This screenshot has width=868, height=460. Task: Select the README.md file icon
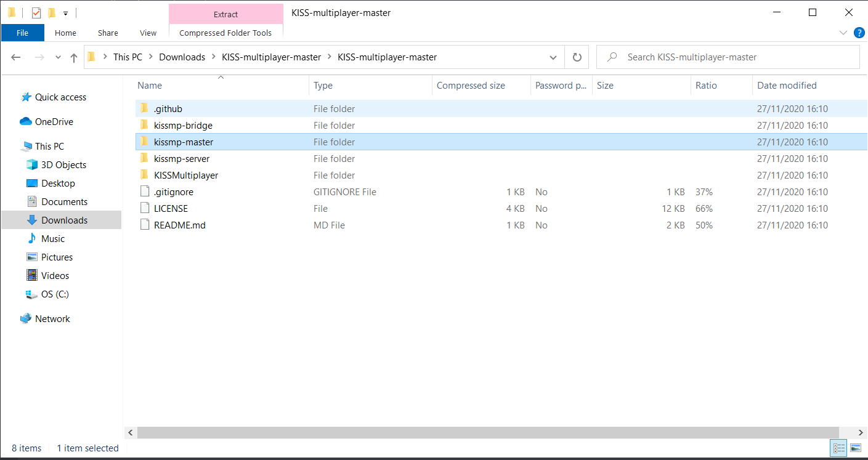tap(145, 225)
